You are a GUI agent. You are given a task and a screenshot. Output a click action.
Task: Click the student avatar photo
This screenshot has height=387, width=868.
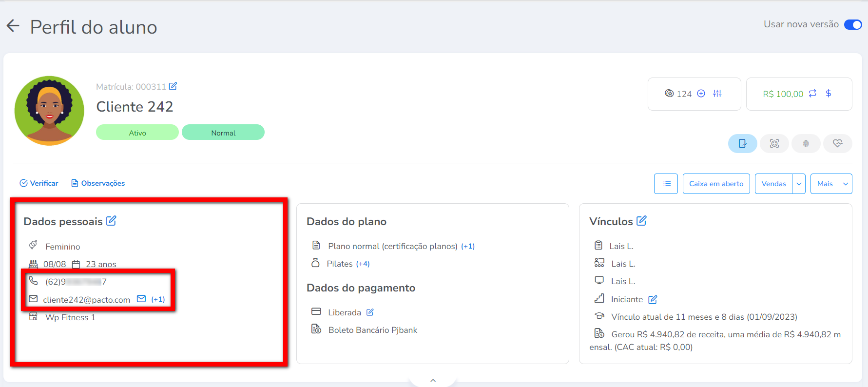[49, 111]
